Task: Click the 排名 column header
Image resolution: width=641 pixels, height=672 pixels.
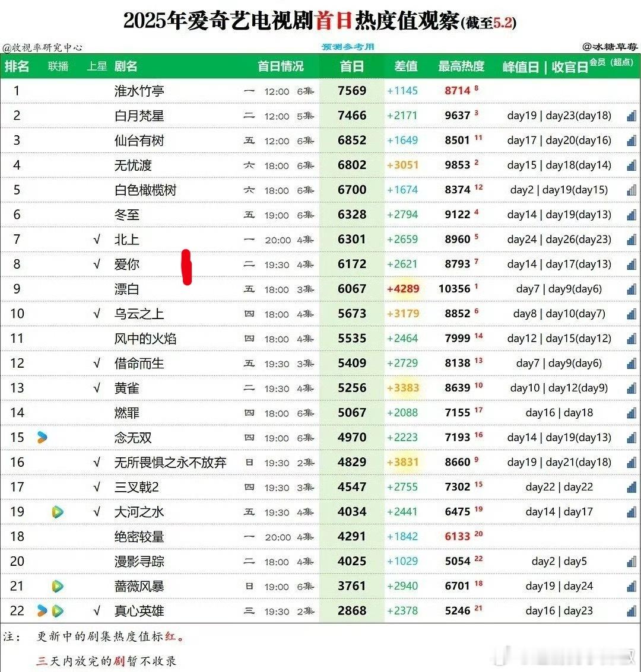Action: pos(17,66)
